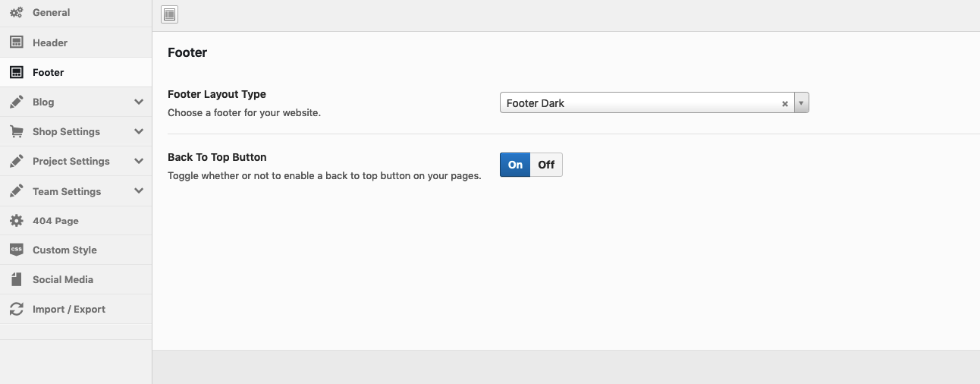The height and width of the screenshot is (384, 980).
Task: Go to Import / Export section
Action: [x=69, y=310]
